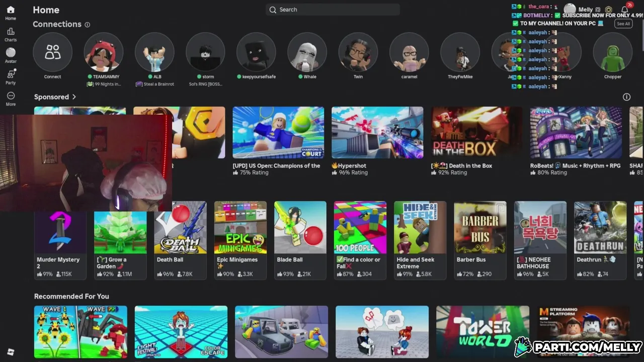Open TEAMSAMMY's avatar
The width and height of the screenshot is (644, 362).
pyautogui.click(x=104, y=52)
